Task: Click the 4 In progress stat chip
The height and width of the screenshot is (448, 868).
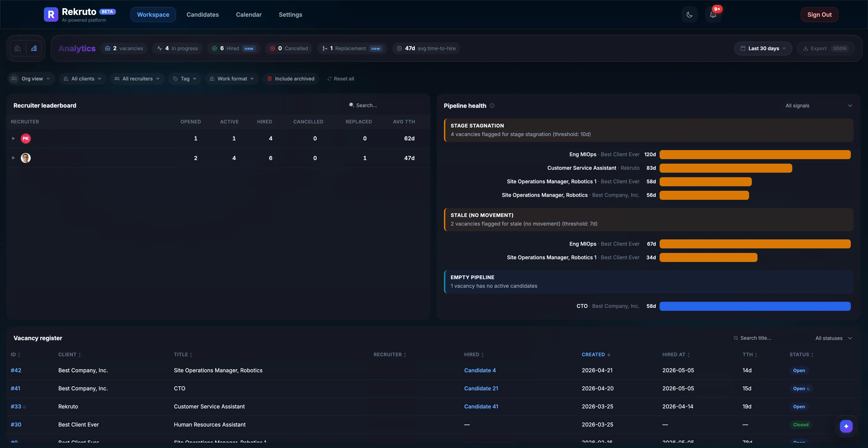Action: 177,49
